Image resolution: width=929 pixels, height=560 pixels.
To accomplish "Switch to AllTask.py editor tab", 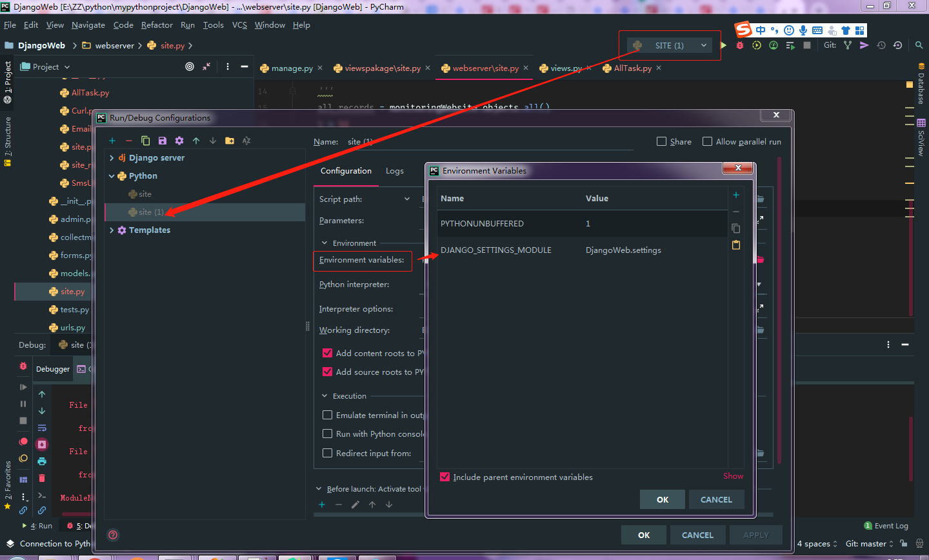I will coord(633,68).
